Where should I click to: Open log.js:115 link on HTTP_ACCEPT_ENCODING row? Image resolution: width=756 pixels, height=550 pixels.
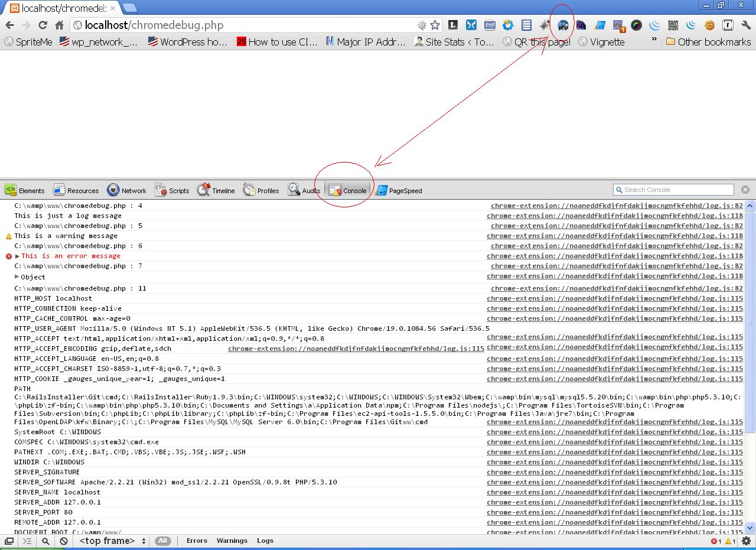click(x=356, y=349)
